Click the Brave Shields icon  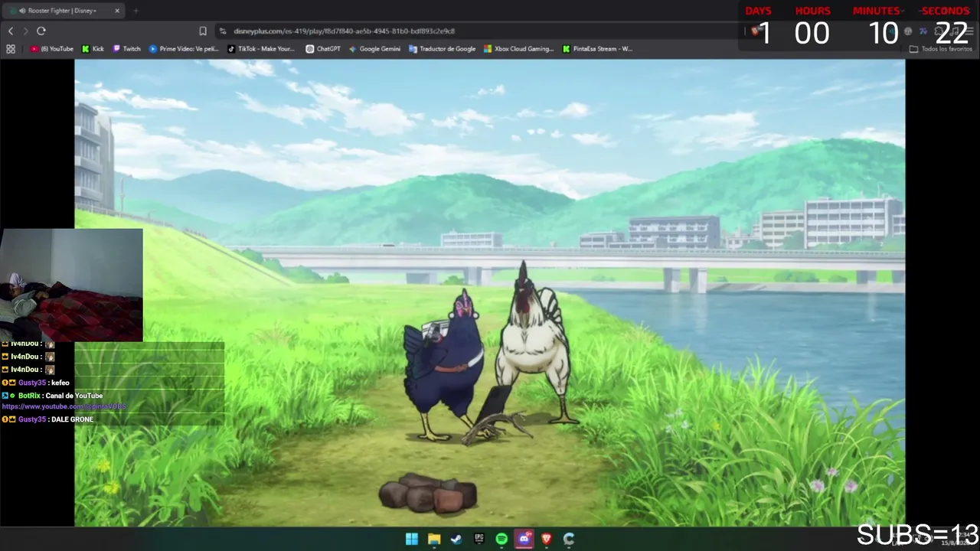(756, 31)
